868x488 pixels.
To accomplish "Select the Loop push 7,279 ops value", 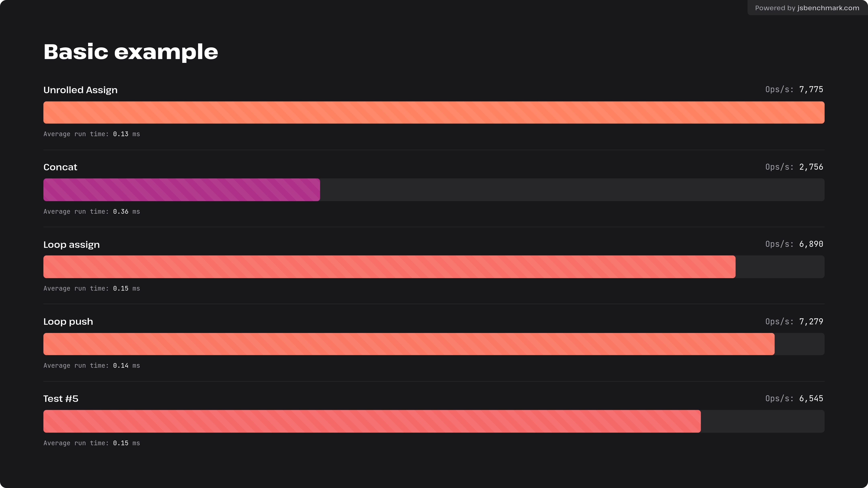I will [x=811, y=322].
